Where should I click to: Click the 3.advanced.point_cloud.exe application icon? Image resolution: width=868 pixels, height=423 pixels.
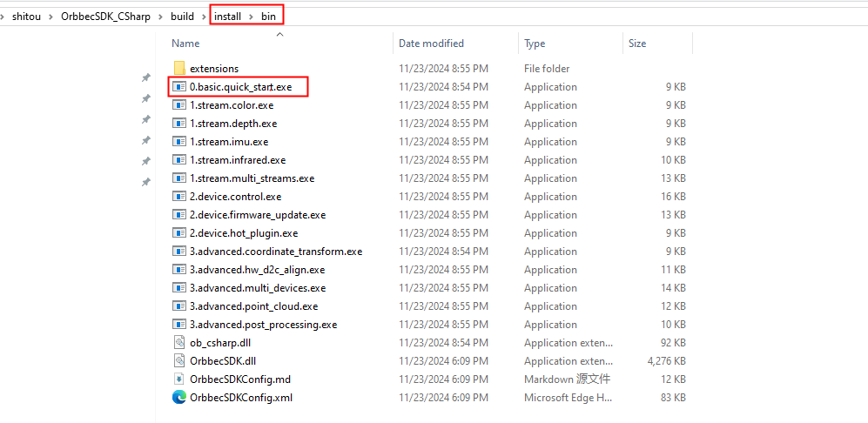pyautogui.click(x=178, y=305)
